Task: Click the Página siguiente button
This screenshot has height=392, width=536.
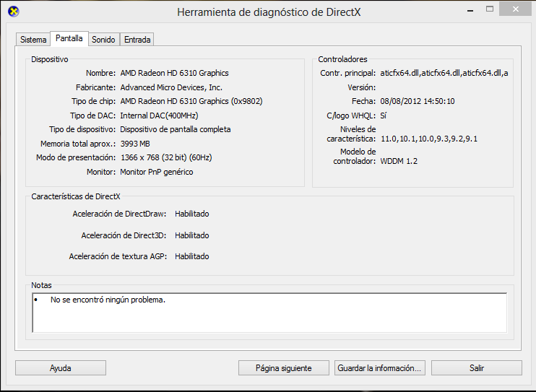Action: [284, 368]
